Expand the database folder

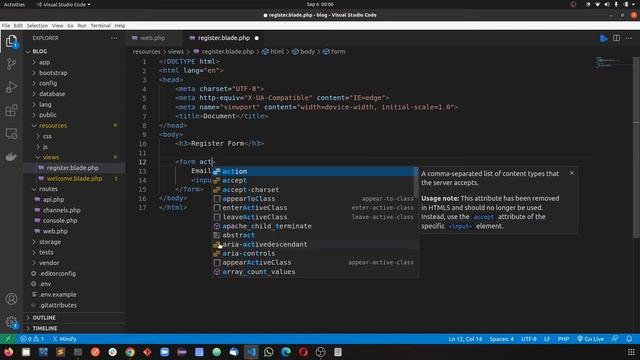pyautogui.click(x=52, y=93)
